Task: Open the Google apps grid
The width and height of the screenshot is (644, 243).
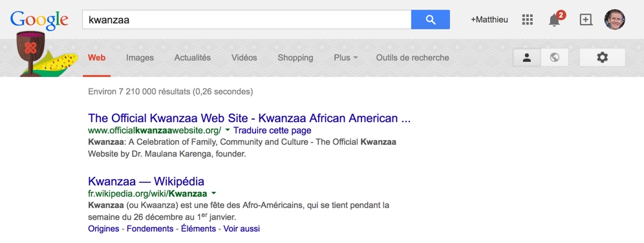Action: click(527, 19)
